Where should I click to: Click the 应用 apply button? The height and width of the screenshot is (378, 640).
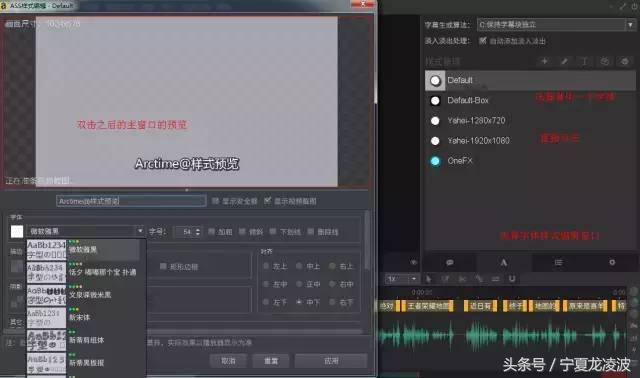[331, 361]
